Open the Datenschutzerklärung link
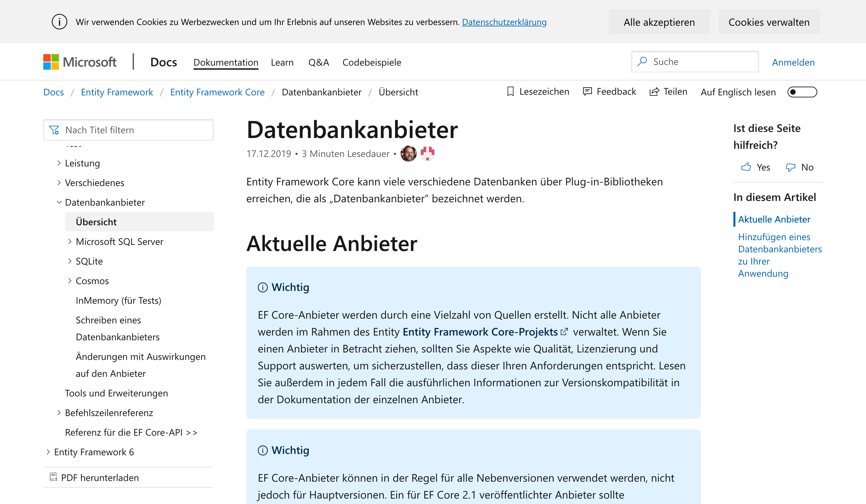The width and height of the screenshot is (866, 504). 504,22
